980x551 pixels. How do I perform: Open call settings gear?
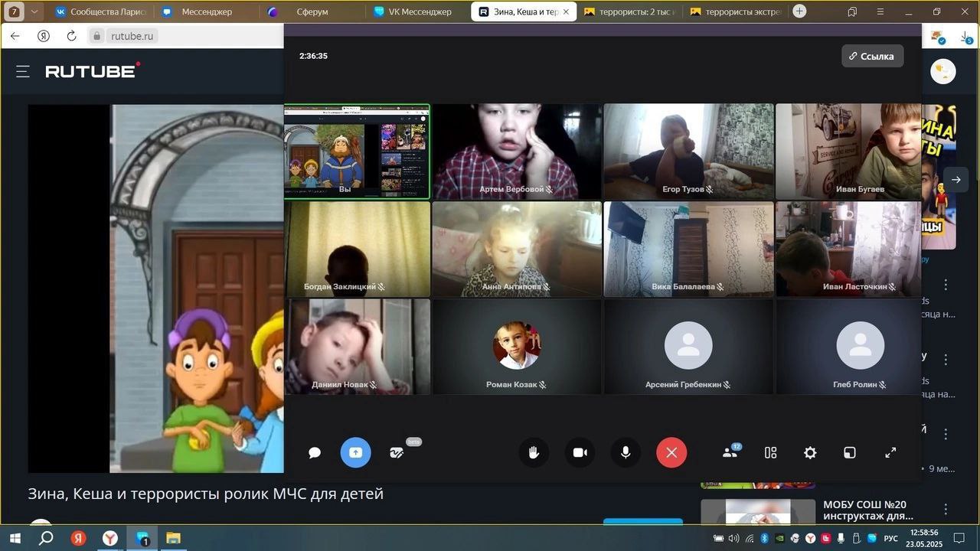pyautogui.click(x=810, y=453)
